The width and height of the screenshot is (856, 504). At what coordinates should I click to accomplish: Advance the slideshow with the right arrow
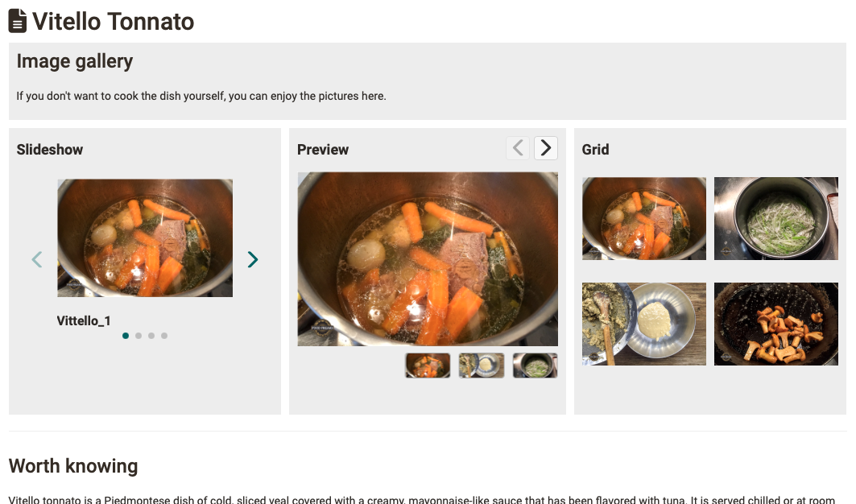[253, 259]
